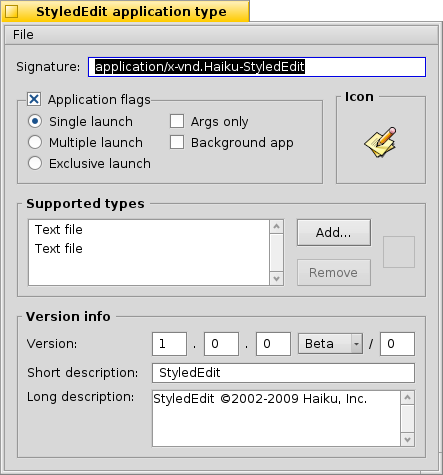Screen dimensions: 443x475
Task: Click the middle version number field
Action: click(x=221, y=344)
